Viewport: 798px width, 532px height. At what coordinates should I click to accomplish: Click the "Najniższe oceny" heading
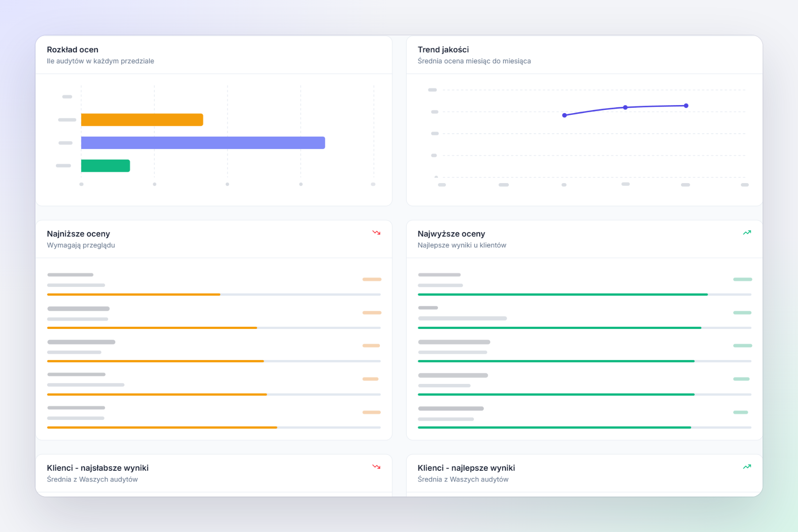coord(78,234)
